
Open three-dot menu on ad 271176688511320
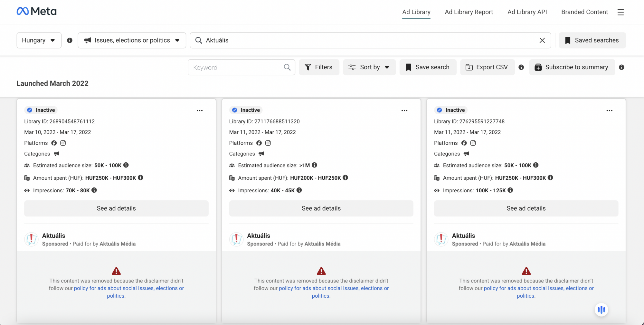pyautogui.click(x=404, y=110)
